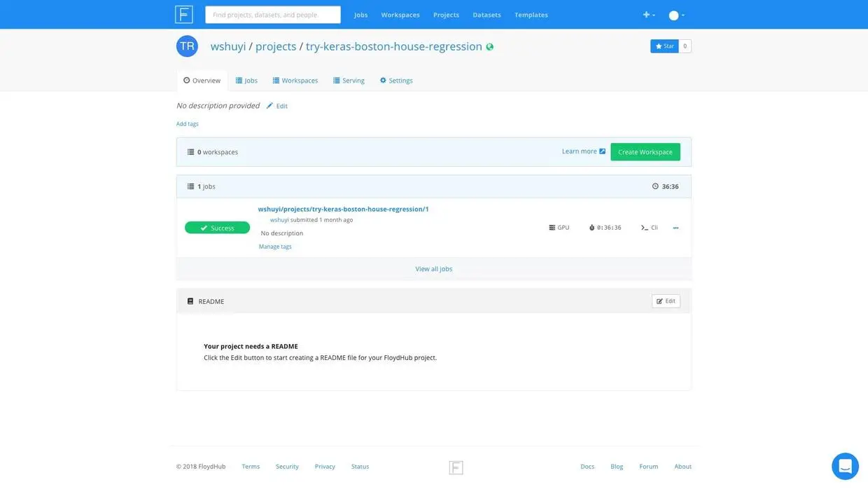Screen dimensions: 868x489
Task: Open the Learn more link
Action: click(x=580, y=151)
